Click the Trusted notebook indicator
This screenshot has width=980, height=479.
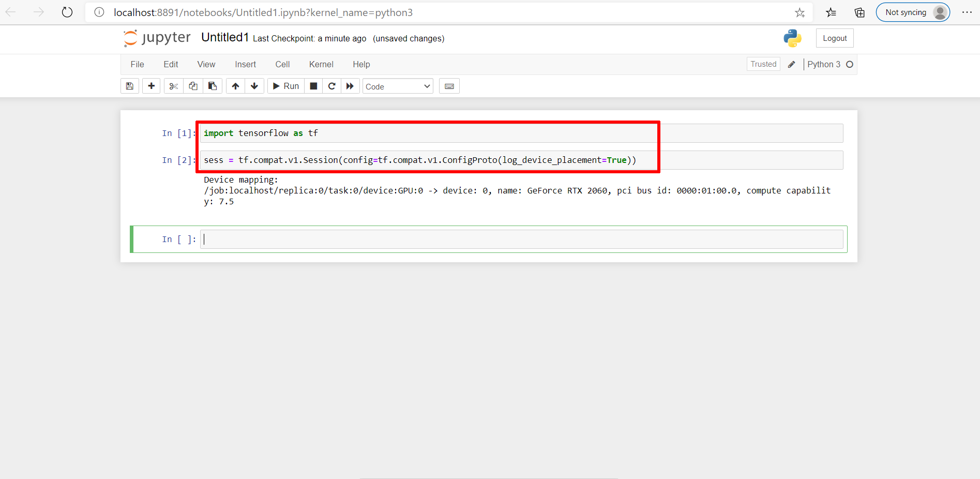coord(763,64)
